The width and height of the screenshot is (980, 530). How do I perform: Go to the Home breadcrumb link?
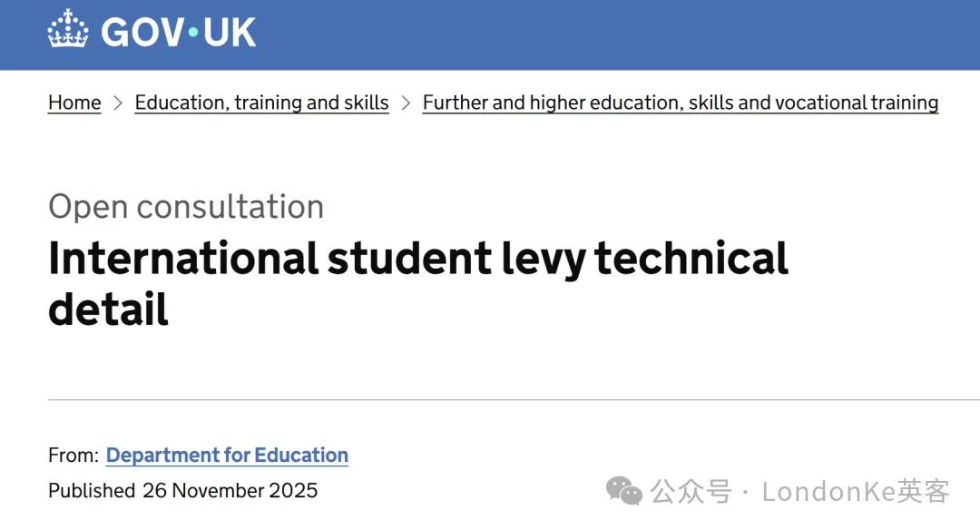pos(74,103)
